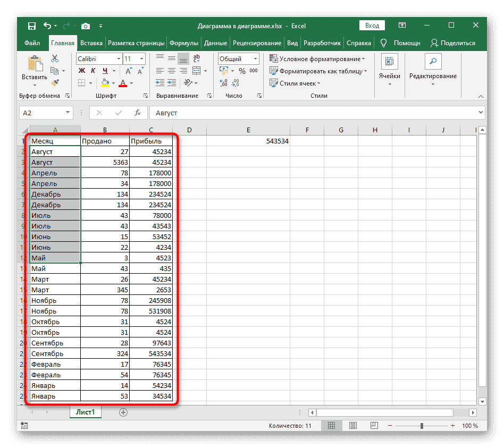The image size is (504, 448).
Task: Click the Name Box showing A2
Action: tap(41, 113)
